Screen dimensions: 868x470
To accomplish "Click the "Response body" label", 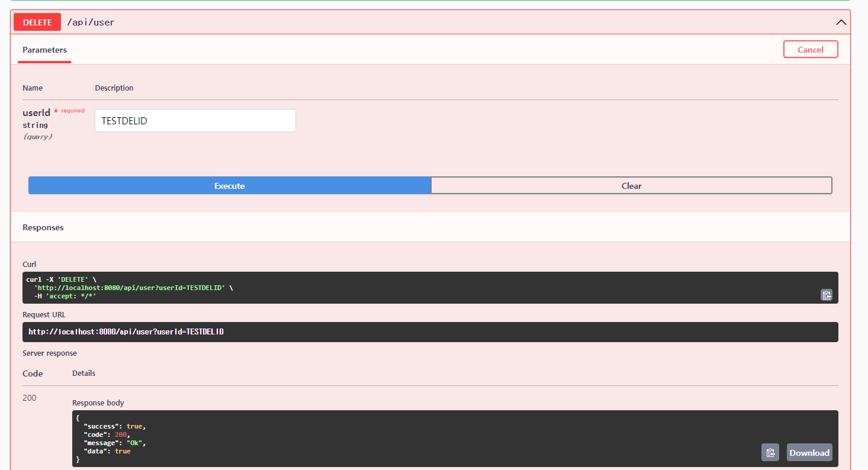I will (98, 403).
